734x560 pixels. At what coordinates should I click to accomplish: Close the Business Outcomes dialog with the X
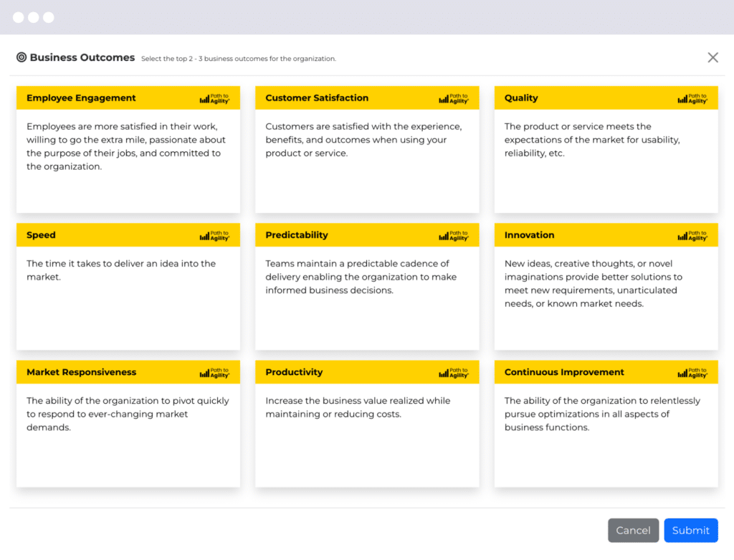click(712, 57)
